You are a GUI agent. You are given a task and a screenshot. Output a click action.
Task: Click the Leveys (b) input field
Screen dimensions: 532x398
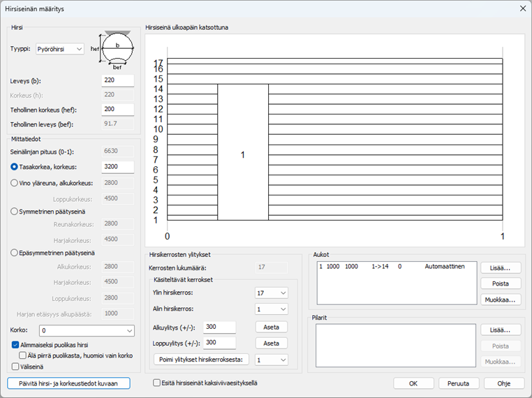click(x=117, y=81)
